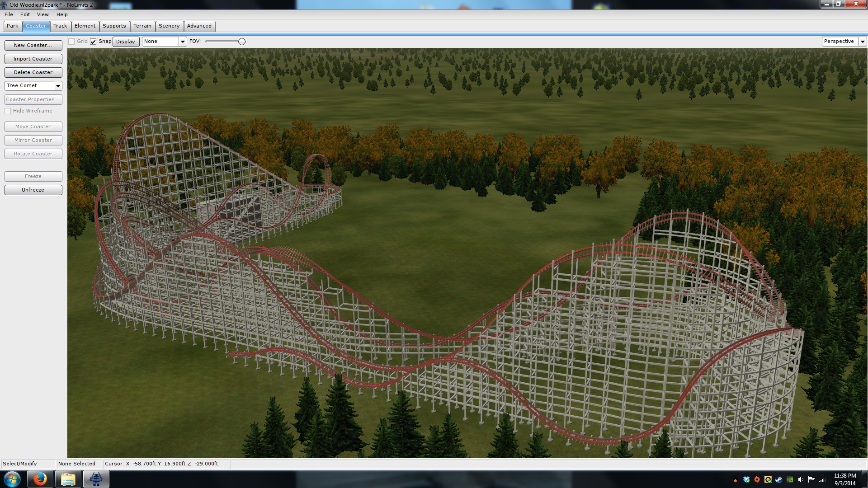Open the Perspective view dropdown

[x=862, y=42]
